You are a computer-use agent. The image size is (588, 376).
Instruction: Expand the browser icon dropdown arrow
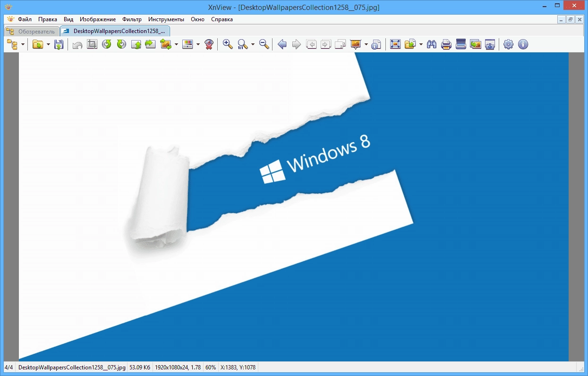(x=23, y=45)
